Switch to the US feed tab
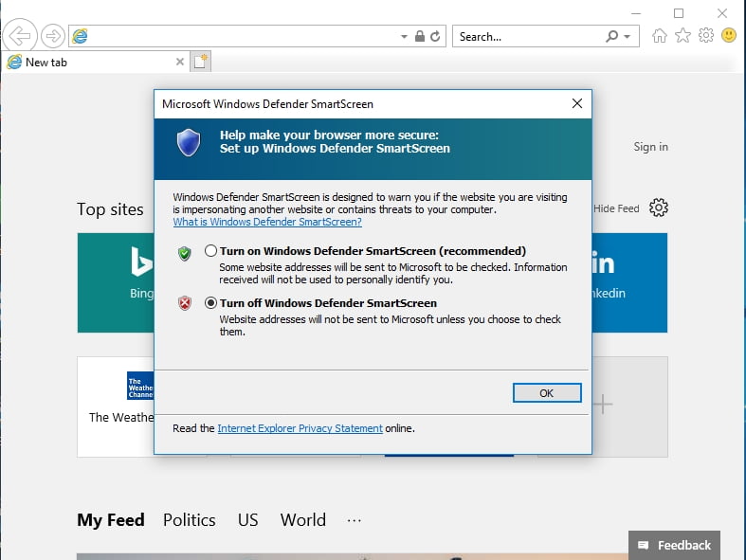The width and height of the screenshot is (746, 560). coord(247,520)
